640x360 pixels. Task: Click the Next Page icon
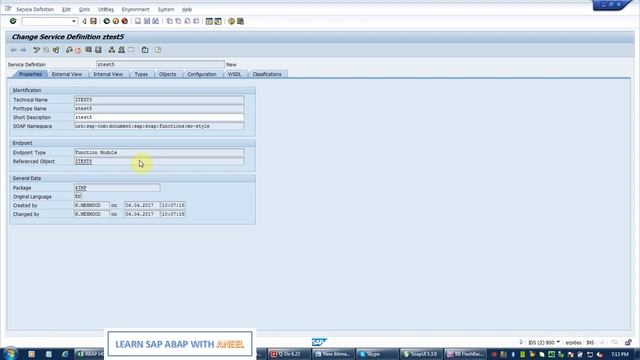[187, 21]
